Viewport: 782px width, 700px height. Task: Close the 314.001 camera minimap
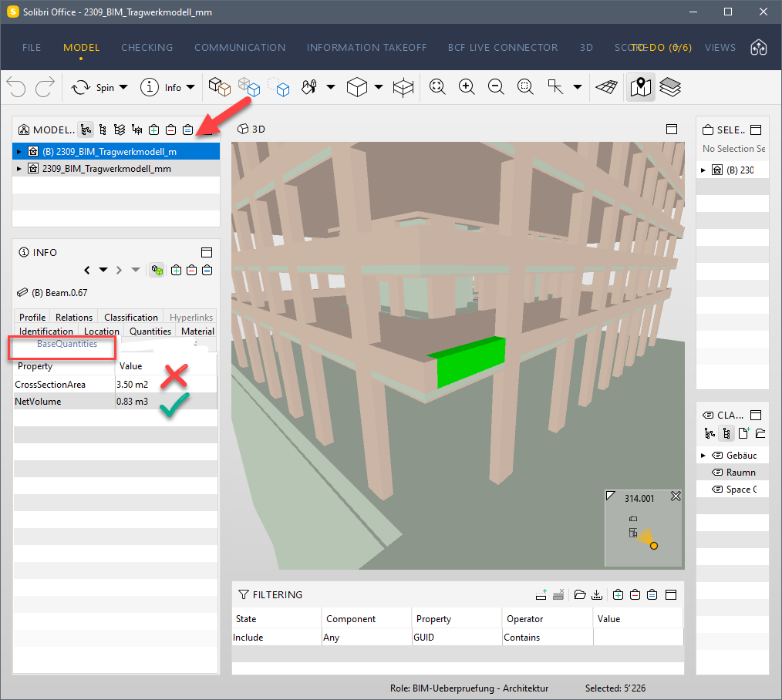(676, 496)
